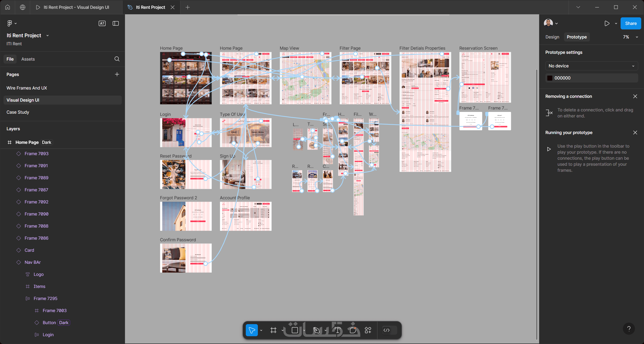Open the Resources components tool

click(x=368, y=330)
